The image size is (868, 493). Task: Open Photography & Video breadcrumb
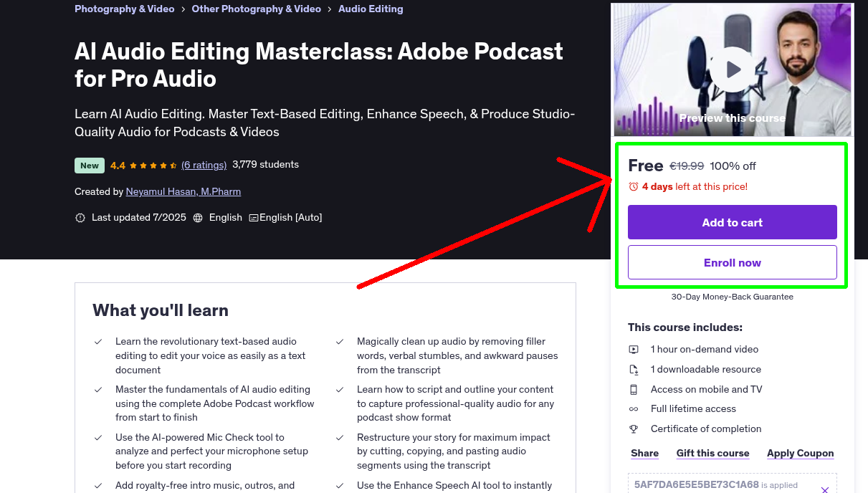(x=125, y=9)
